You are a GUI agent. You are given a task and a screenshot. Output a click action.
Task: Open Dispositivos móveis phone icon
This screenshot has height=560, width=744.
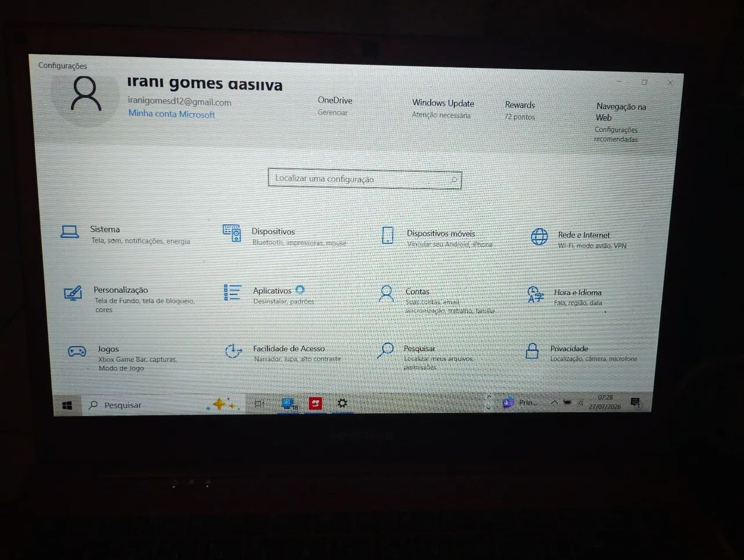[388, 235]
